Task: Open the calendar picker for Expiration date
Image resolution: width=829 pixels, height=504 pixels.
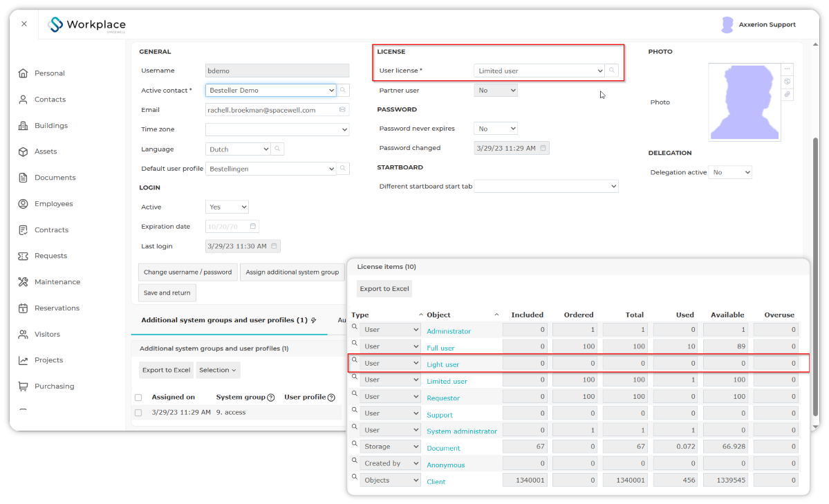Action: tap(253, 226)
